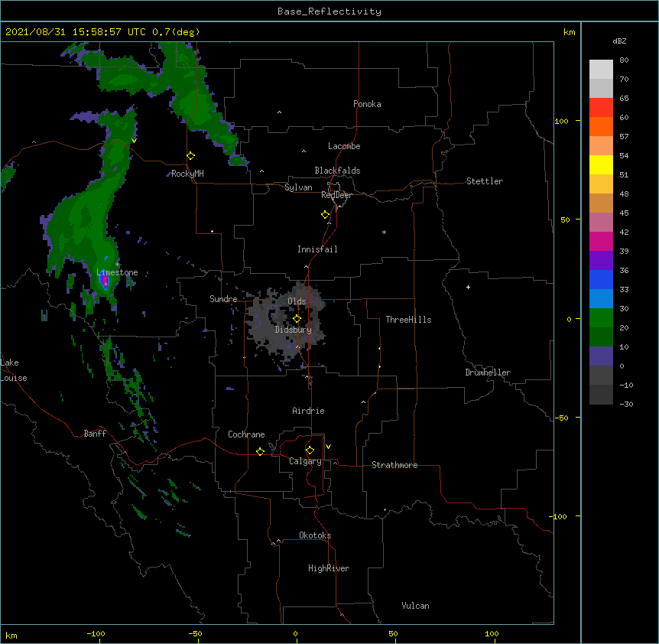
Task: Click the Base_Reflectivity title
Action: 329,11
